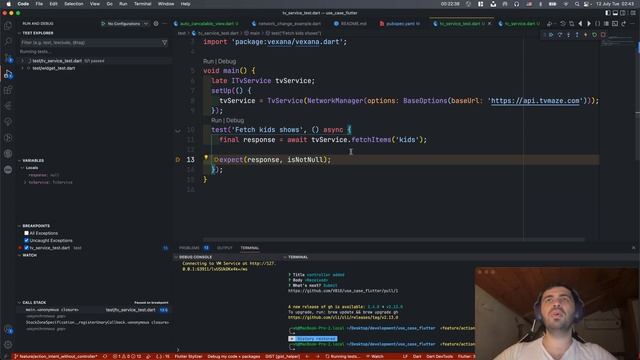The image size is (640, 360).
Task: Collapse the Test Explorer section
Action: coord(19,33)
